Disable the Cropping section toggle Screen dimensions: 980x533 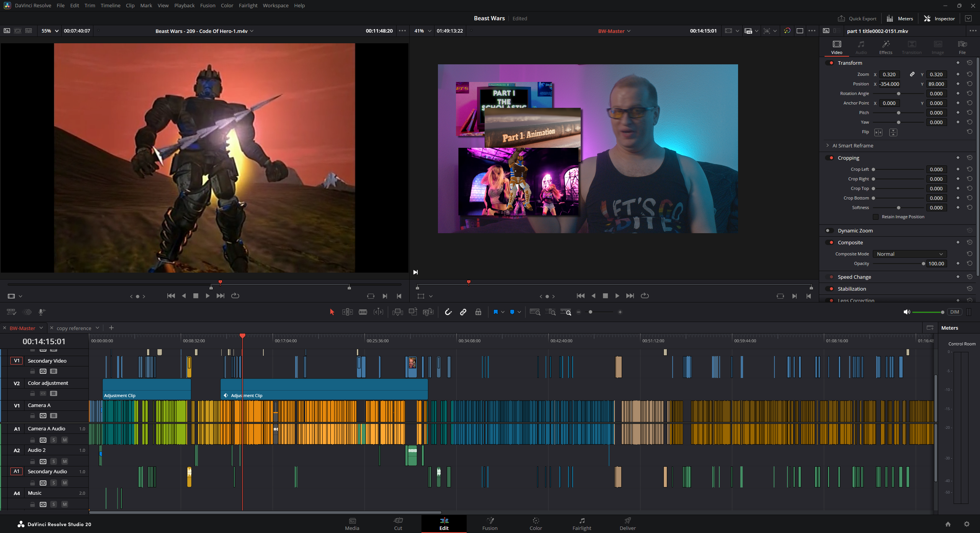(830, 158)
